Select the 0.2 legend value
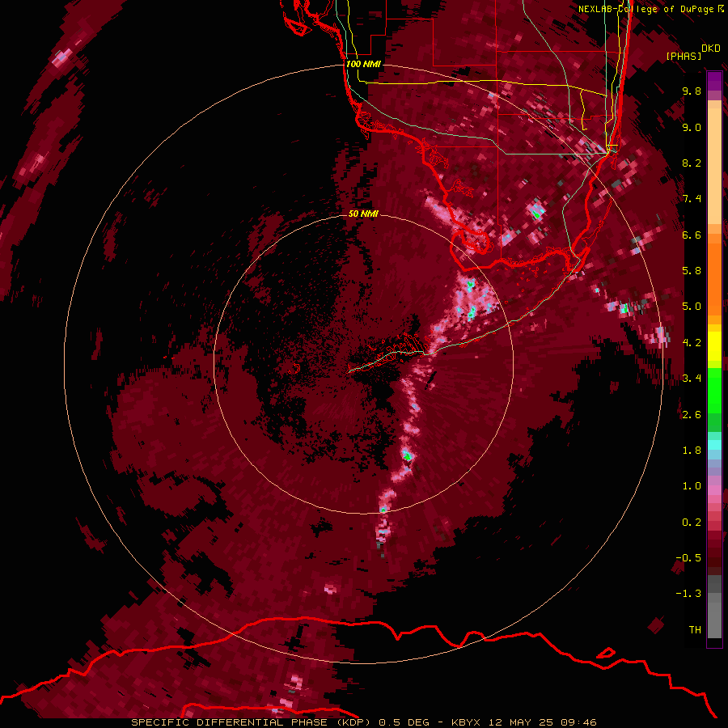This screenshot has width=728, height=728. 692,523
